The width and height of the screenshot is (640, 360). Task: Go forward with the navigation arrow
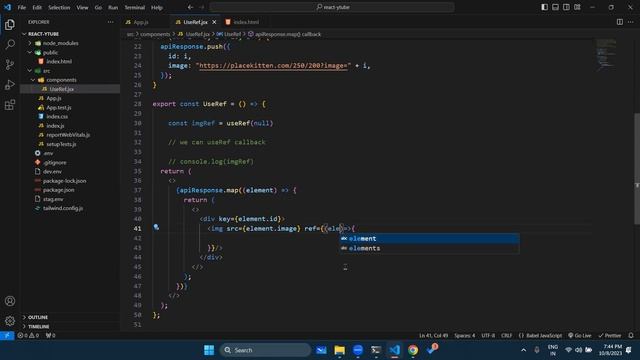pyautogui.click(x=201, y=7)
